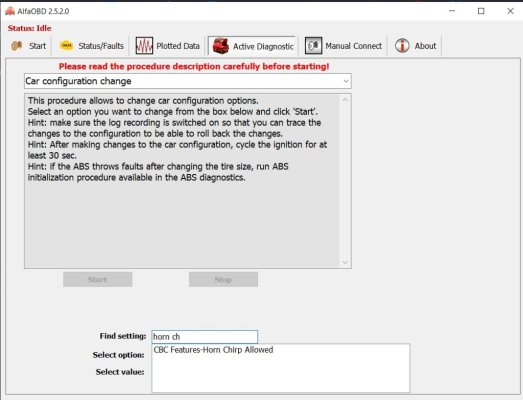Click the Plotted Data waveform icon
The width and height of the screenshot is (523, 400).
click(x=144, y=46)
